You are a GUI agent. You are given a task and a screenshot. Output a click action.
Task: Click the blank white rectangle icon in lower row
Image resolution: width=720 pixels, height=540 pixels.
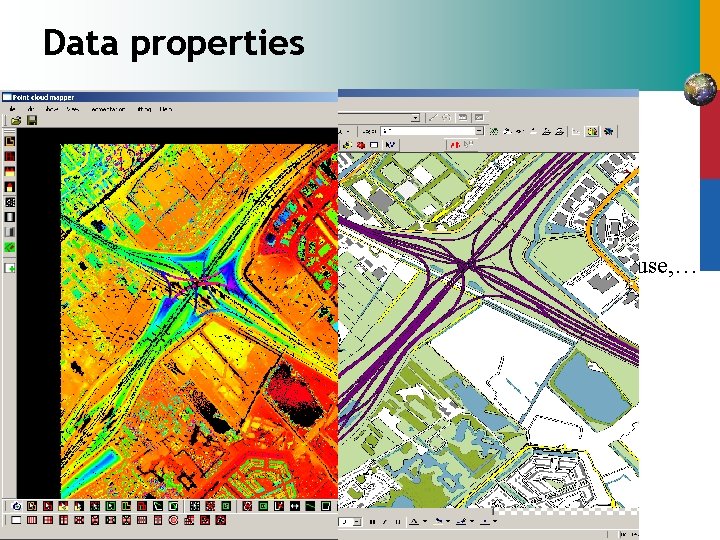pyautogui.click(x=16, y=520)
